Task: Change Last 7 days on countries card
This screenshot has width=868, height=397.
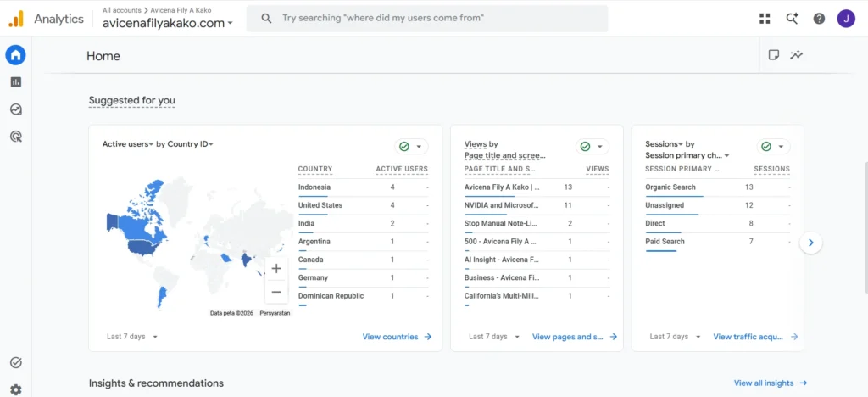Action: point(132,337)
